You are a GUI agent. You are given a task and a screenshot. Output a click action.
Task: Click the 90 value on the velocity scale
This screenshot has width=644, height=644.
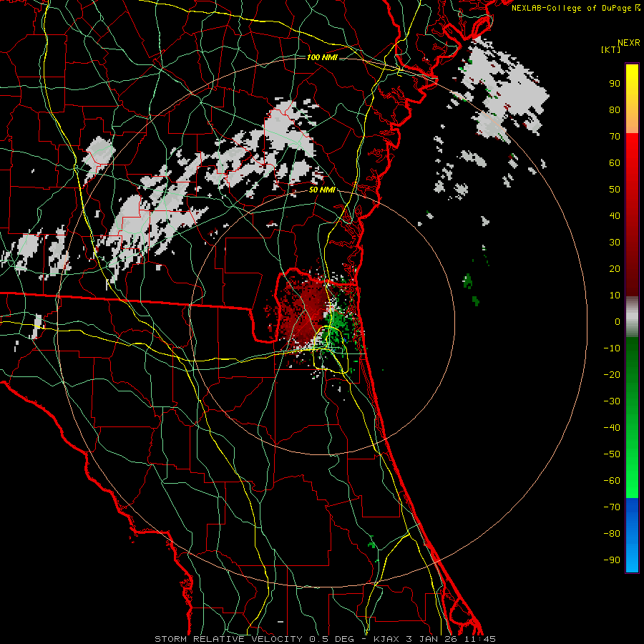pyautogui.click(x=615, y=84)
